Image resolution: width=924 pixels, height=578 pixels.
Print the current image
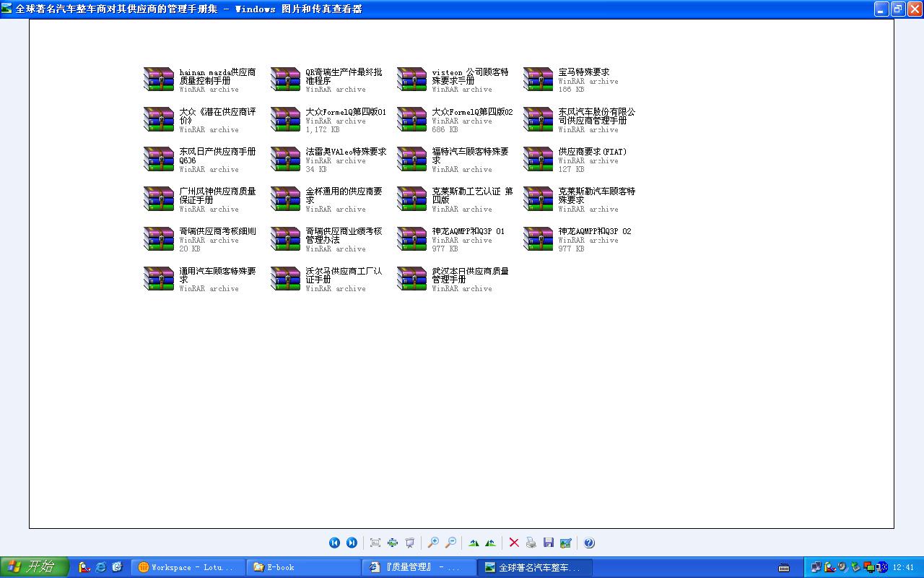[x=531, y=543]
